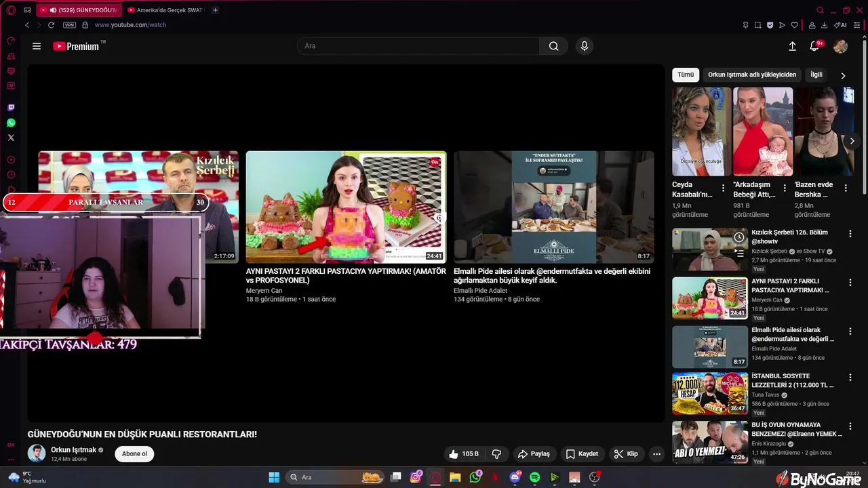Image resolution: width=868 pixels, height=488 pixels.
Task: Open the Orkun Işıtmak channel link
Action: [73, 450]
